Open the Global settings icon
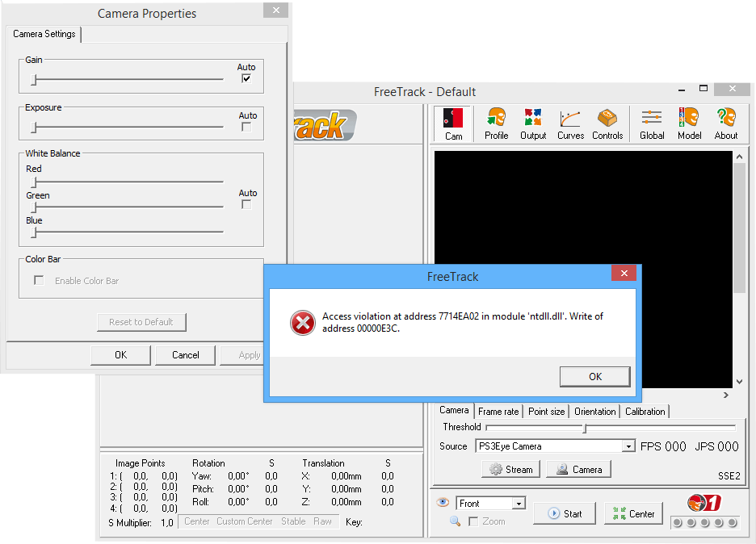 [652, 123]
